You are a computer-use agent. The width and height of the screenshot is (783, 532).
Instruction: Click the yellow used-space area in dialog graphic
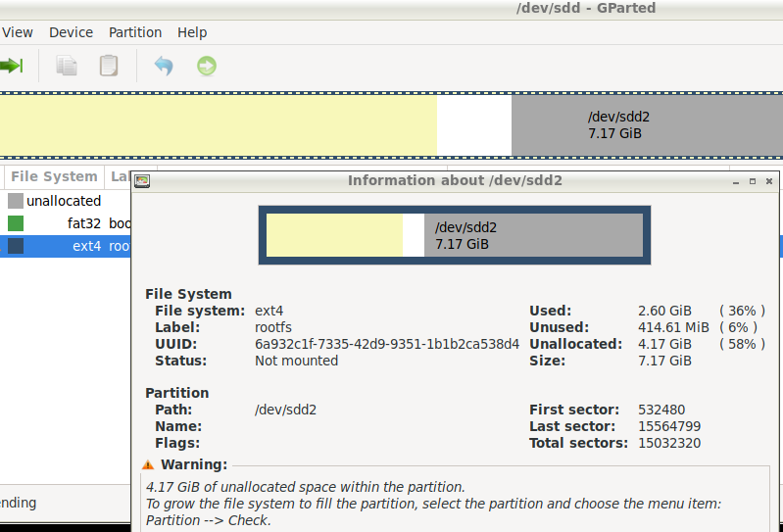(x=334, y=236)
